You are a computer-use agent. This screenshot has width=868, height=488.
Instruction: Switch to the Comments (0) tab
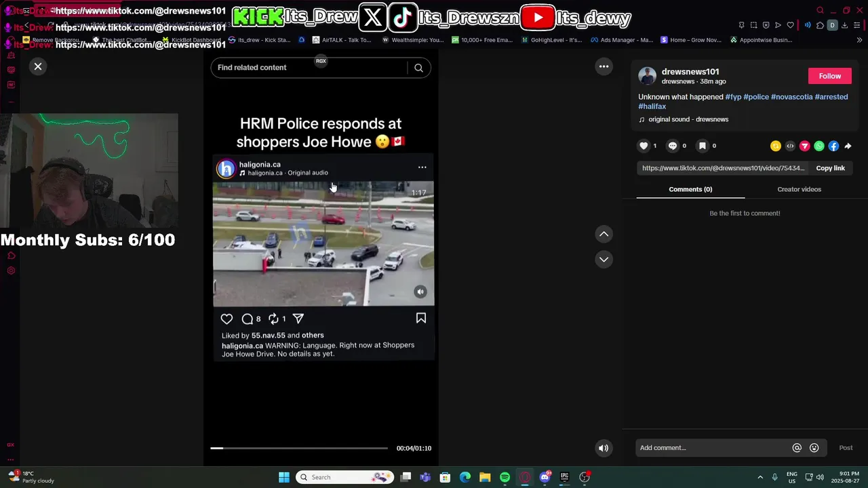[x=690, y=189]
